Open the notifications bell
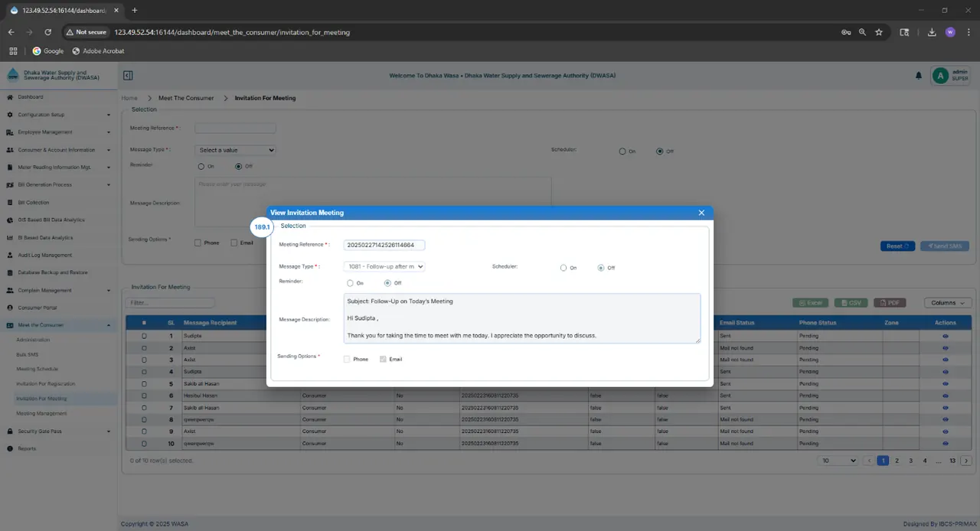The height and width of the screenshot is (531, 980). click(x=919, y=76)
